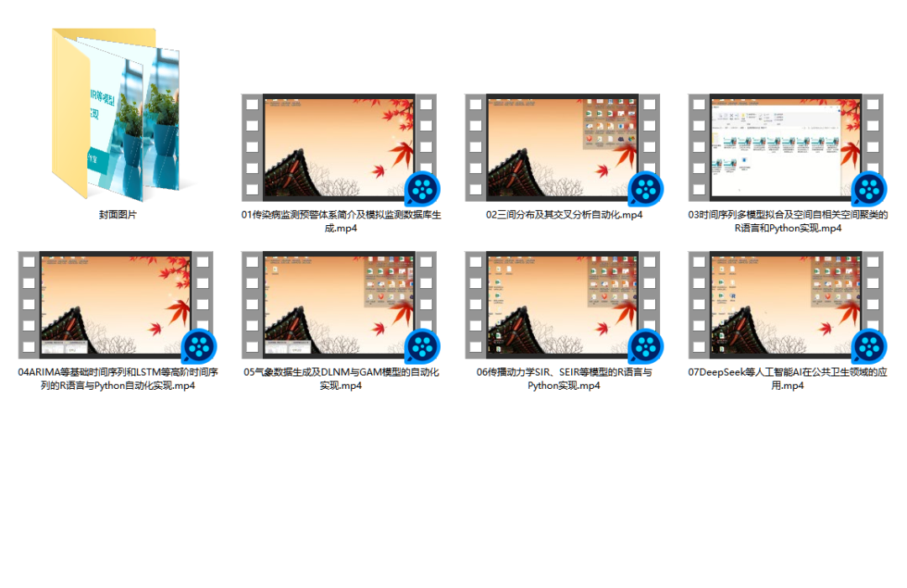Open video thumbnail for 07DeepSeek等人工智能AI

coord(785,305)
